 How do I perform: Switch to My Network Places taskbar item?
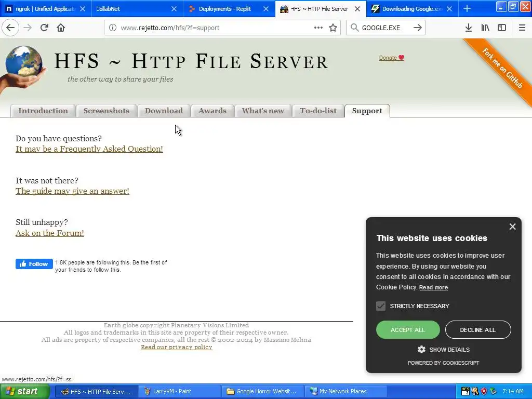click(x=345, y=392)
